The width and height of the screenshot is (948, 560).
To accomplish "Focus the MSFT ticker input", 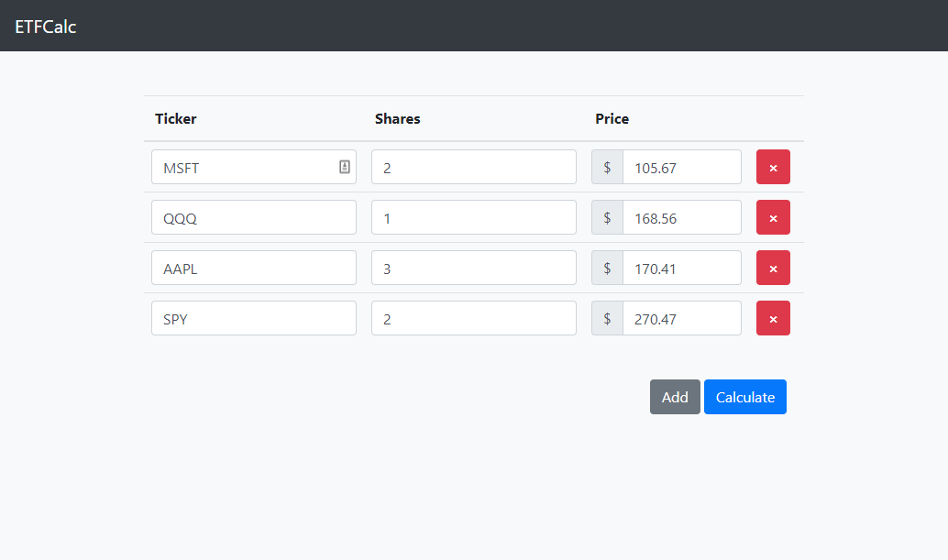I will coord(254,167).
